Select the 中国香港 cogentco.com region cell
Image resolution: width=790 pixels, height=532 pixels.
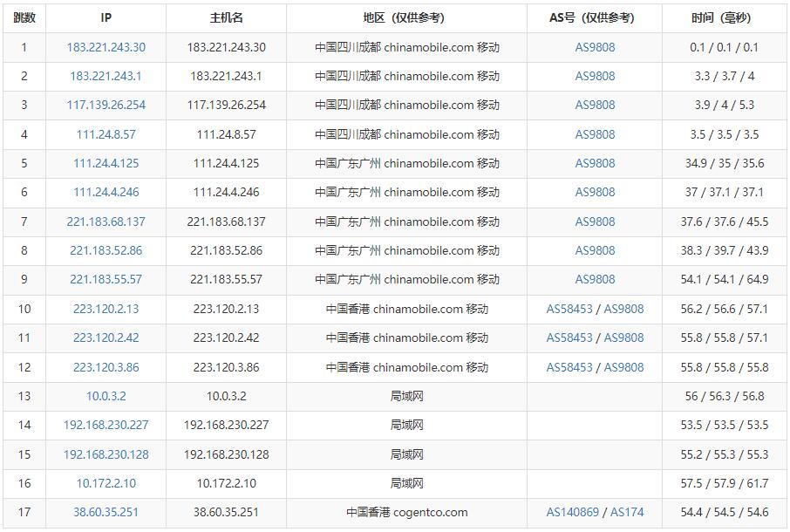pyautogui.click(x=406, y=512)
